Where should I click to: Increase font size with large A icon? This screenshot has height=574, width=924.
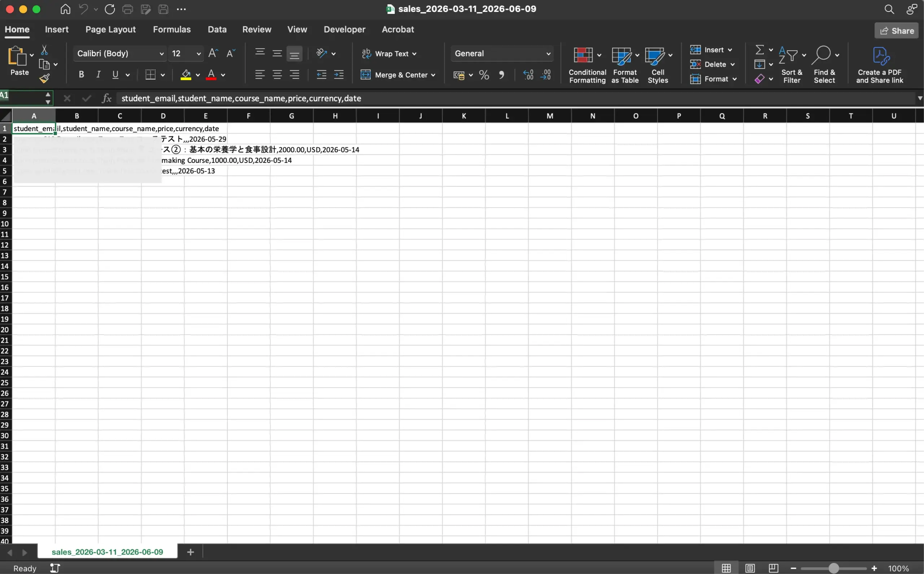[213, 53]
